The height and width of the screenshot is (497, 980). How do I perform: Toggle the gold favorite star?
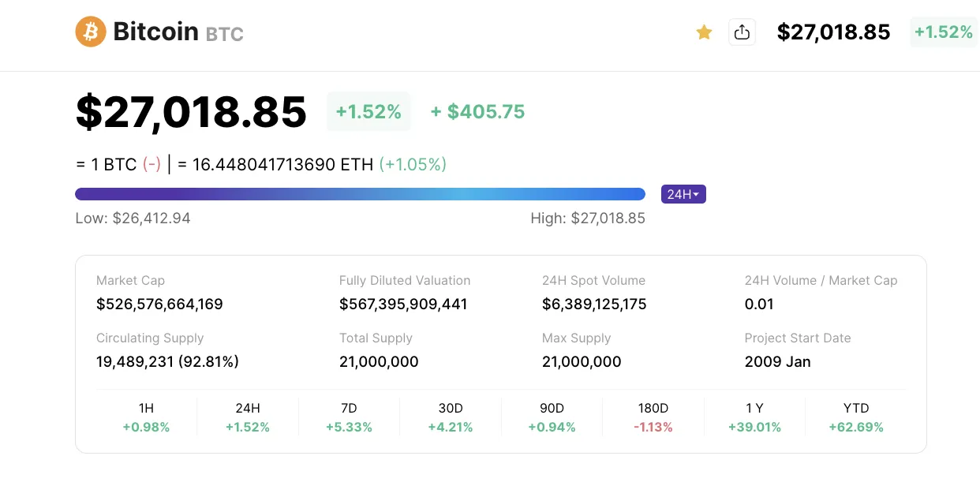pyautogui.click(x=704, y=32)
